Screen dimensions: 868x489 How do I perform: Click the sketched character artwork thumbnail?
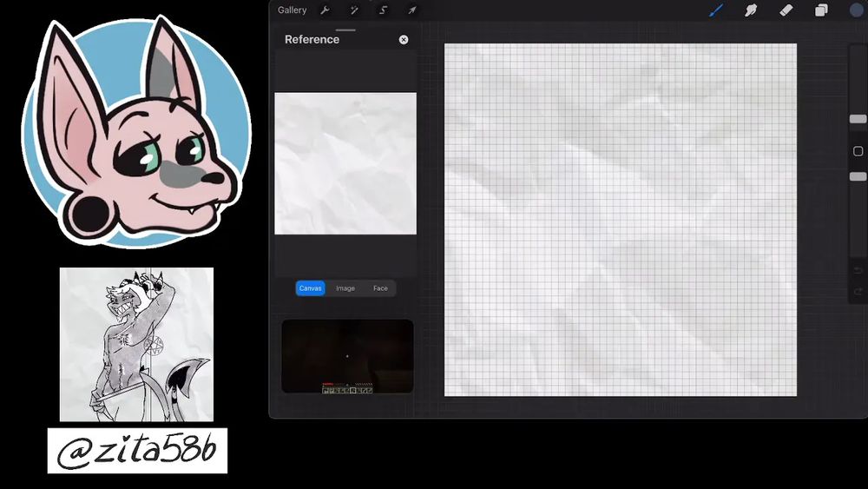[x=137, y=345]
